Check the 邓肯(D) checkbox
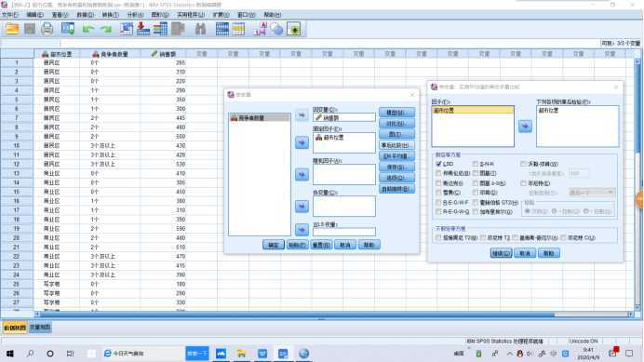Viewport: 644px width, 362px height. [x=476, y=193]
